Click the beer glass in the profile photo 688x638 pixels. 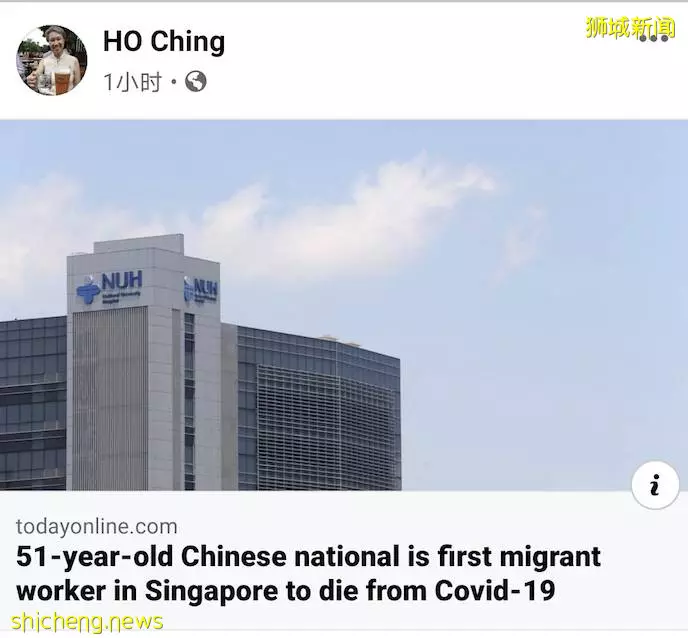(61, 82)
